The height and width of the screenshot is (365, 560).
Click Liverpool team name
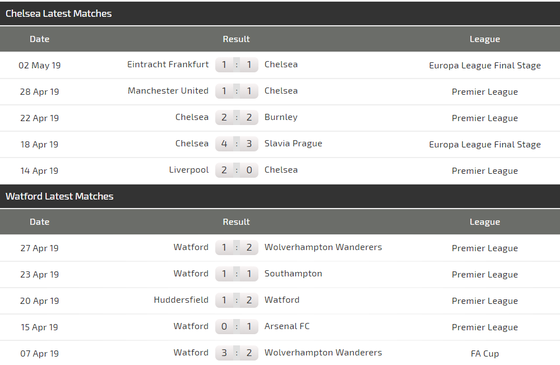[189, 170]
